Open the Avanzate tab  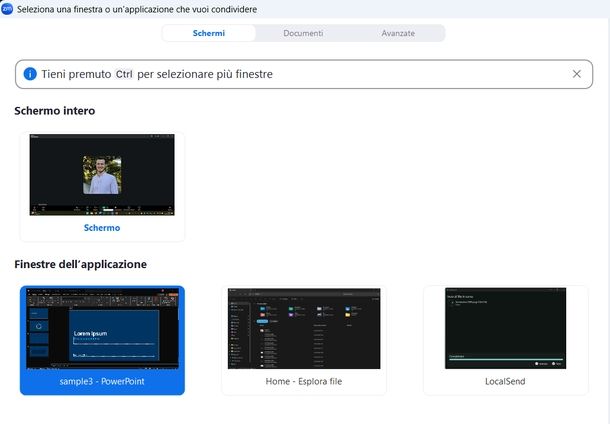(398, 33)
